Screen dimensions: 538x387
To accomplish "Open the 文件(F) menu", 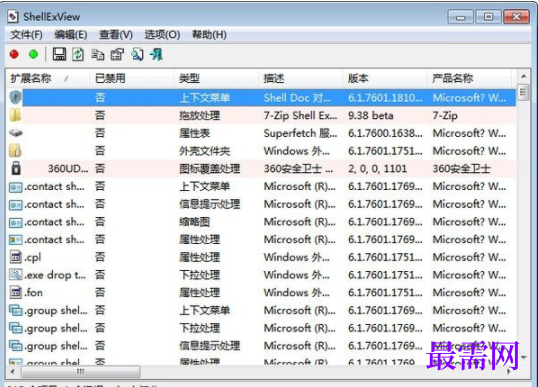I will [x=27, y=35].
